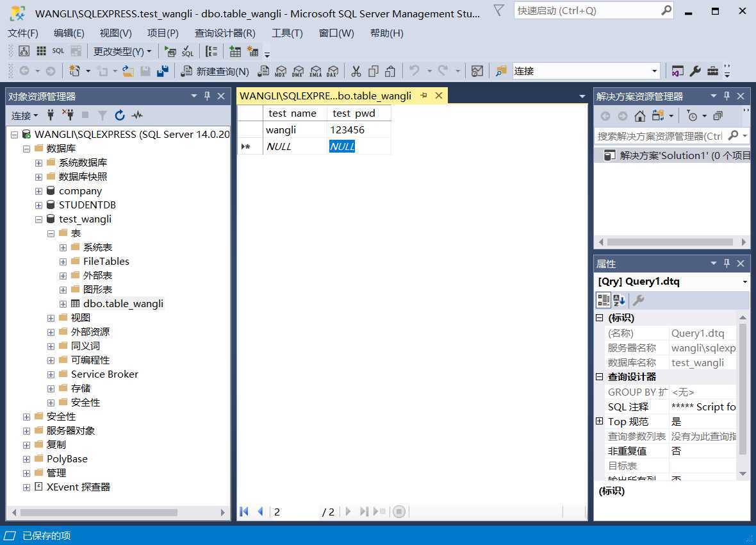Connect Object Explorer plug icon
The image size is (756, 545).
(51, 115)
